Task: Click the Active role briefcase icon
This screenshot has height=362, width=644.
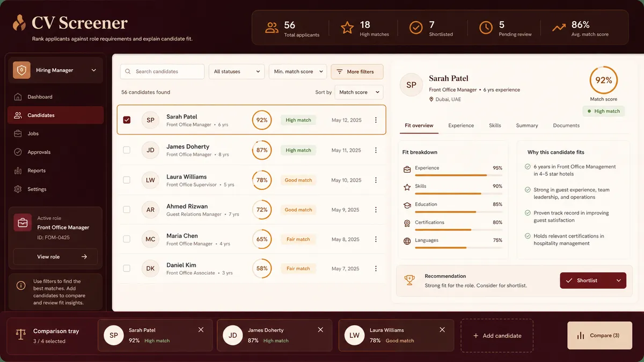Action: [x=23, y=223]
